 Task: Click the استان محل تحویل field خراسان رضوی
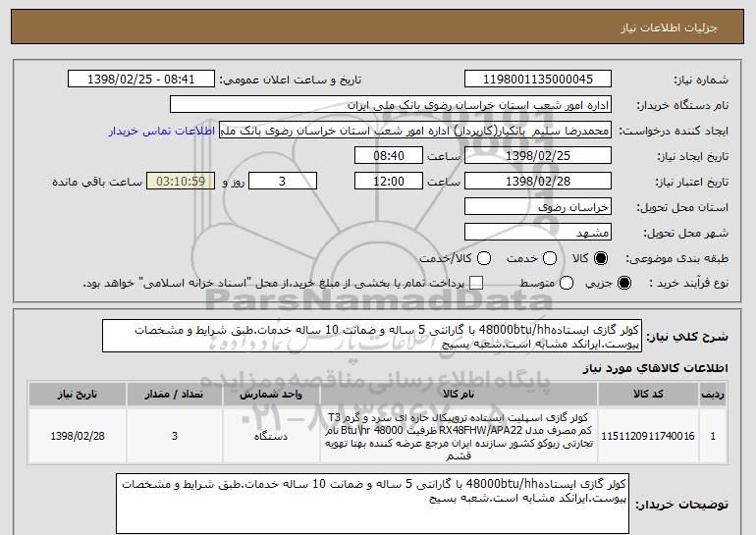[x=538, y=207]
